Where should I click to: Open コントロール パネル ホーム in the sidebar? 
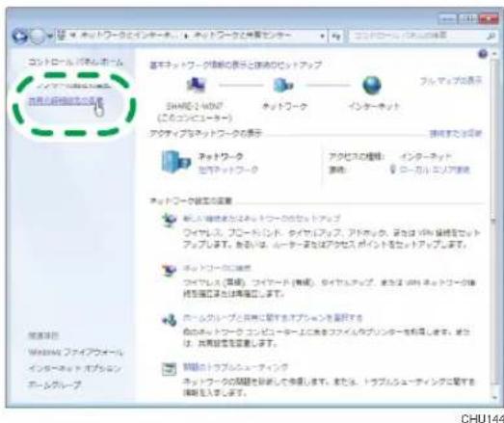click(75, 62)
